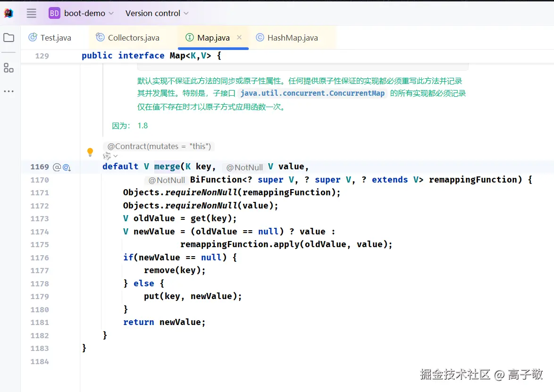This screenshot has width=554, height=392.
Task: Click the BD project badge icon
Action: pyautogui.click(x=54, y=13)
